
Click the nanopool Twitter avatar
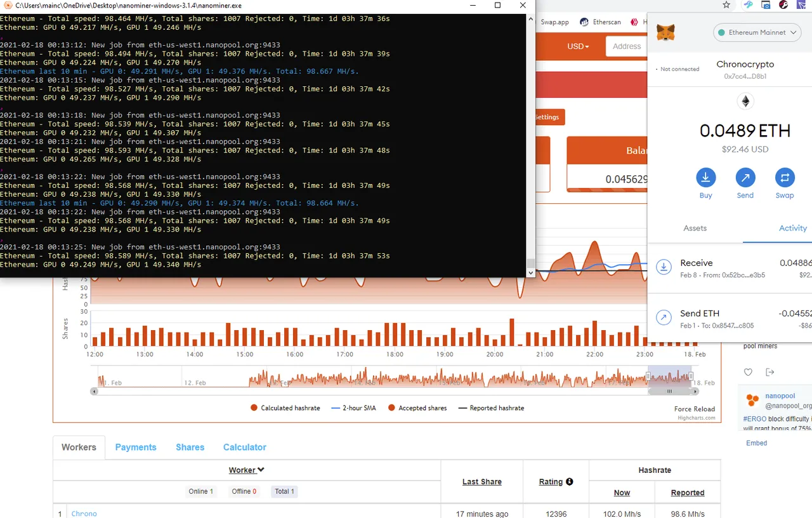(752, 400)
